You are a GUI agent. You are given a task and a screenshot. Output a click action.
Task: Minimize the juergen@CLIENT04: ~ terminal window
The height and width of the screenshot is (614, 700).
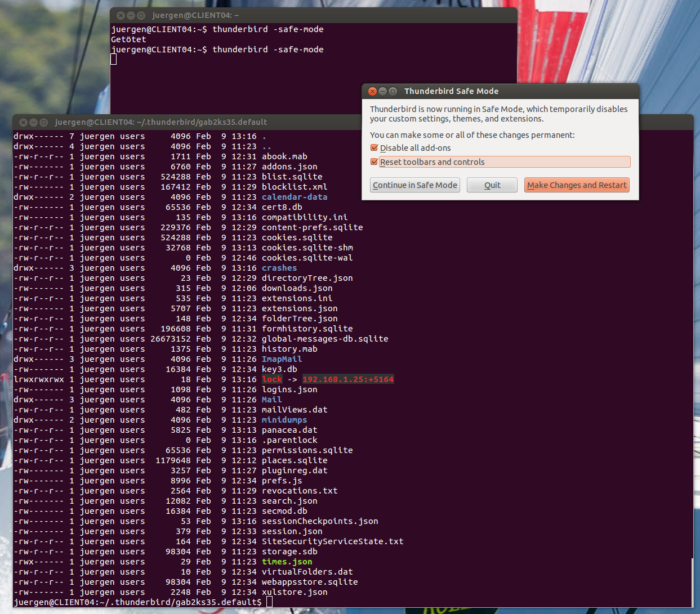tap(131, 15)
